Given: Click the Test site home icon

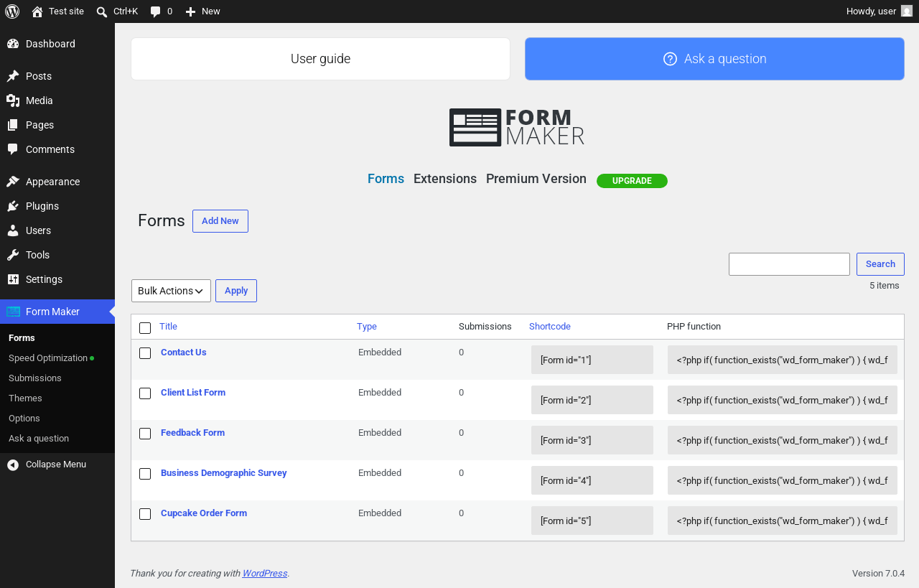Looking at the screenshot, I should pyautogui.click(x=37, y=11).
